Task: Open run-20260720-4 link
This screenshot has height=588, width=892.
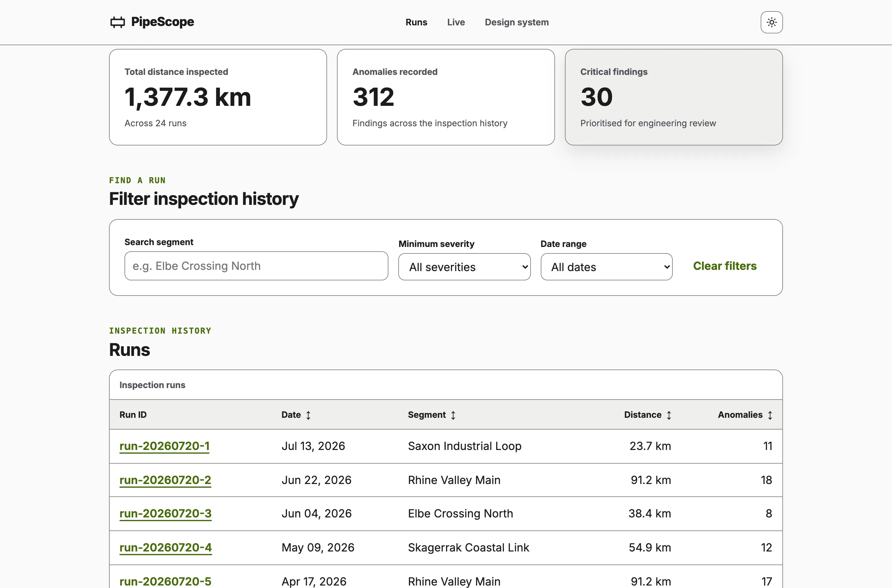Action: [x=165, y=547]
